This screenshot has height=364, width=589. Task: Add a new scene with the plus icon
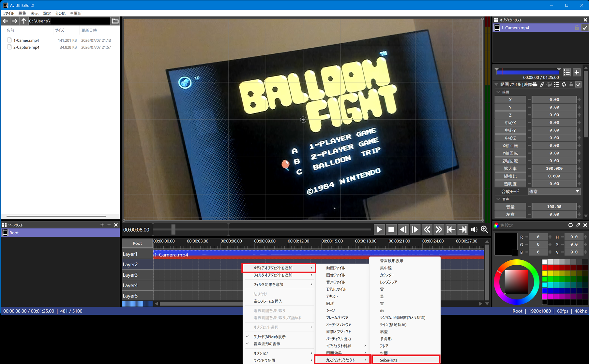tap(102, 225)
